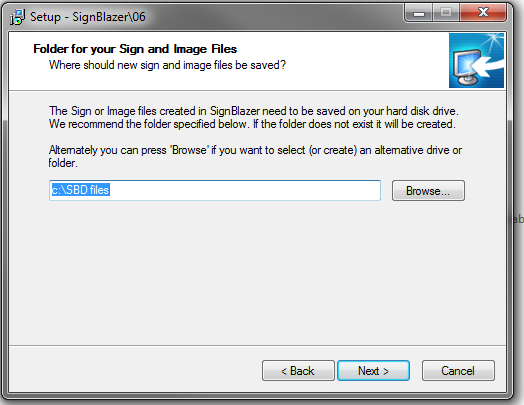
Task: Click the partial 'ab' text behind the window
Action: (x=518, y=219)
